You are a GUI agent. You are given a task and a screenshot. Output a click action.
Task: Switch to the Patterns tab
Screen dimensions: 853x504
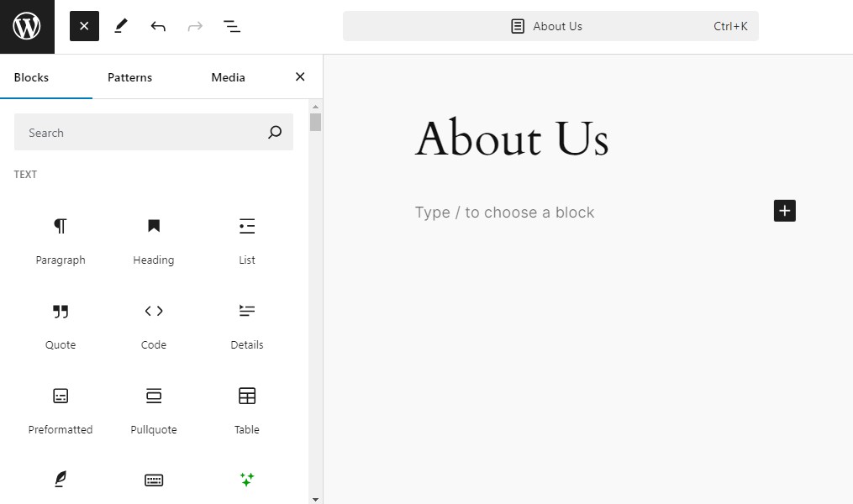tap(129, 77)
